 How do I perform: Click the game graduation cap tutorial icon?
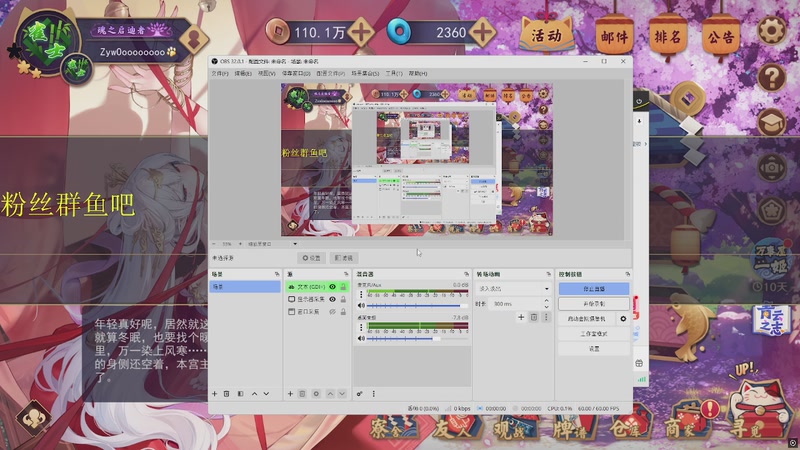point(771,122)
